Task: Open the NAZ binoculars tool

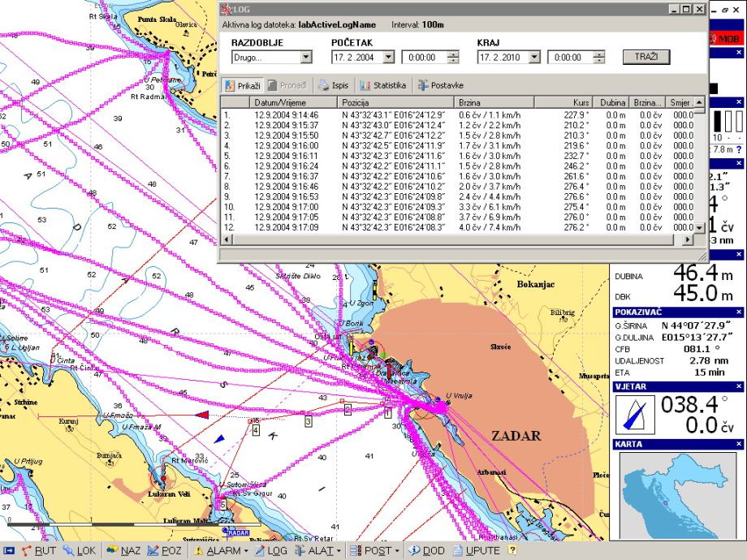Action: pyautogui.click(x=123, y=551)
